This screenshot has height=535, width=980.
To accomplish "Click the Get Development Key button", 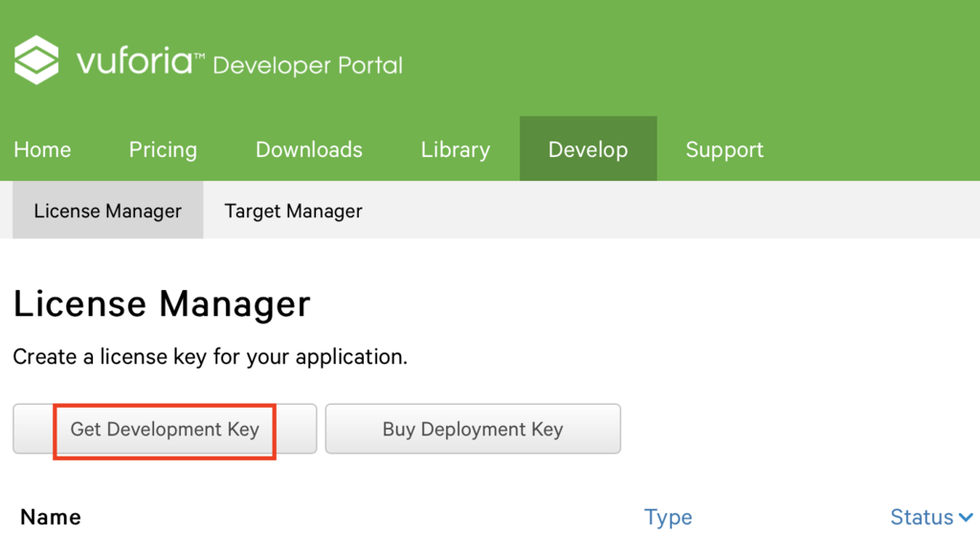I will pyautogui.click(x=165, y=429).
